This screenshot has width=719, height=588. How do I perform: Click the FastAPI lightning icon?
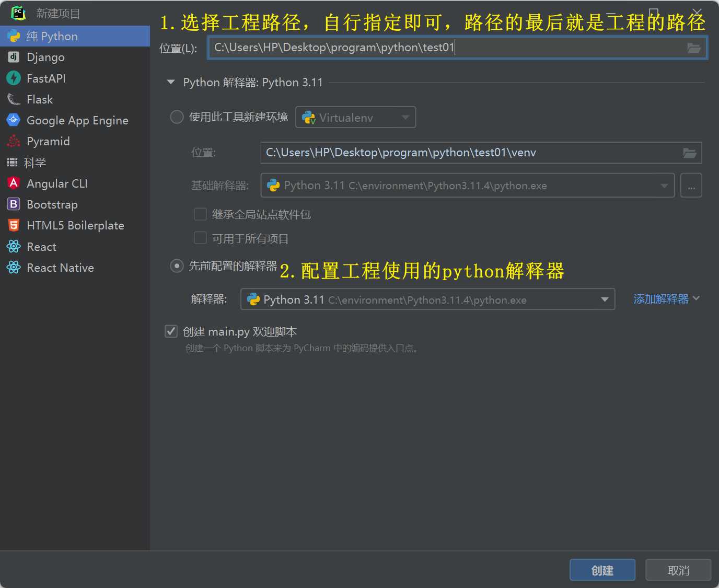tap(14, 78)
